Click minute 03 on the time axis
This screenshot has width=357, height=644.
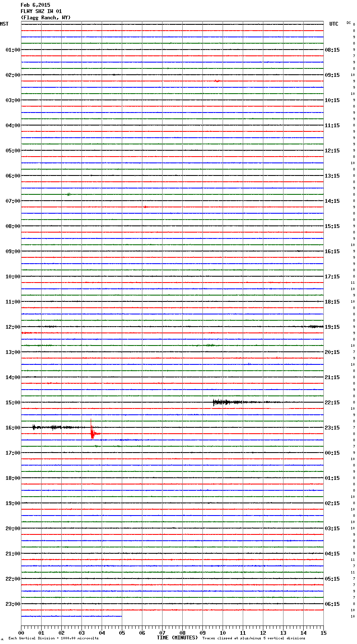[x=81, y=633]
